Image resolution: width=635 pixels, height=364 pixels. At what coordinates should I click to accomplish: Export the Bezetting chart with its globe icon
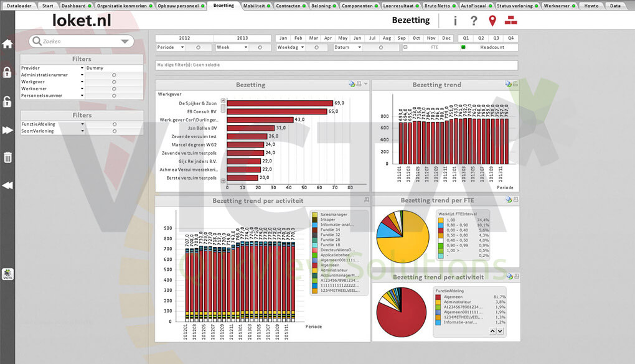(352, 84)
